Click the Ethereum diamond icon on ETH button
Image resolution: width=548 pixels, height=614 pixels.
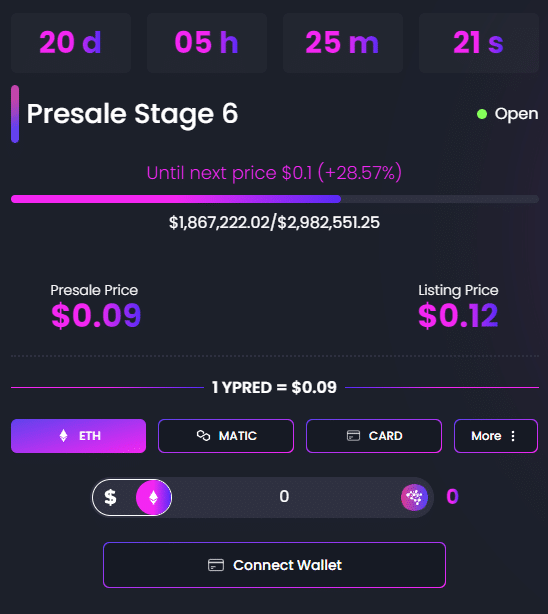[x=63, y=436]
